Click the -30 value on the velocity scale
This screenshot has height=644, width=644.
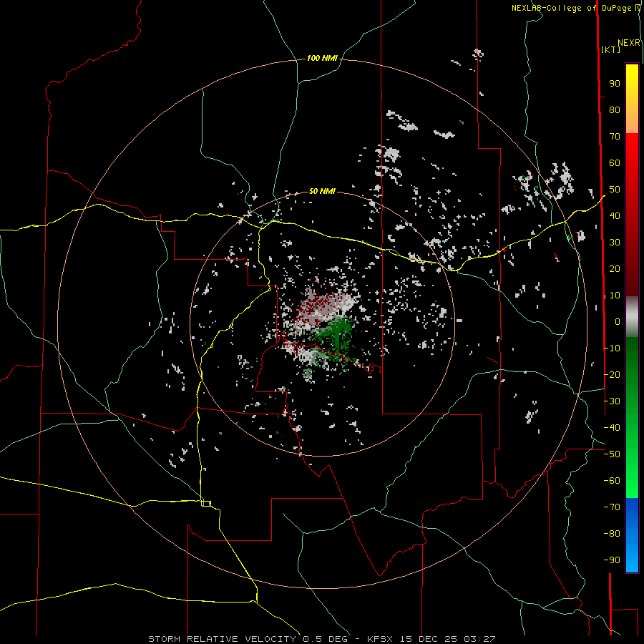612,401
